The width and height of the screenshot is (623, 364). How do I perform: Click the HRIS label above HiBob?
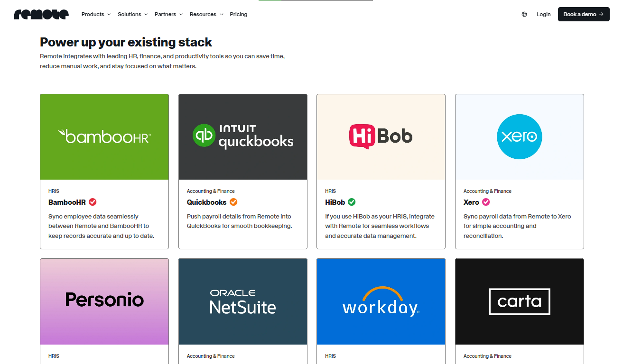331,191
